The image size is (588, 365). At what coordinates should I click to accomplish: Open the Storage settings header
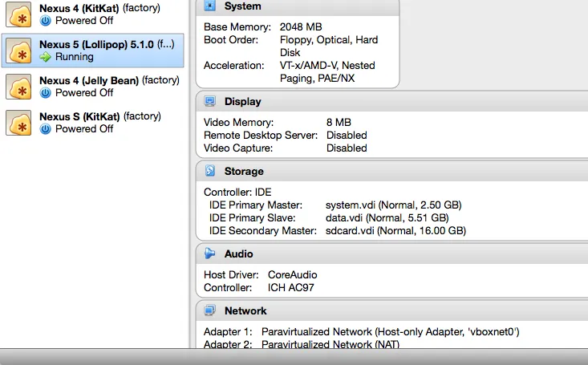tap(244, 171)
